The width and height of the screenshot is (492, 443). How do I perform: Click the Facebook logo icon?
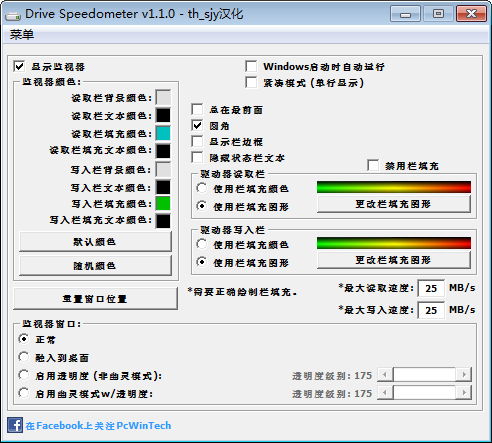click(x=15, y=425)
